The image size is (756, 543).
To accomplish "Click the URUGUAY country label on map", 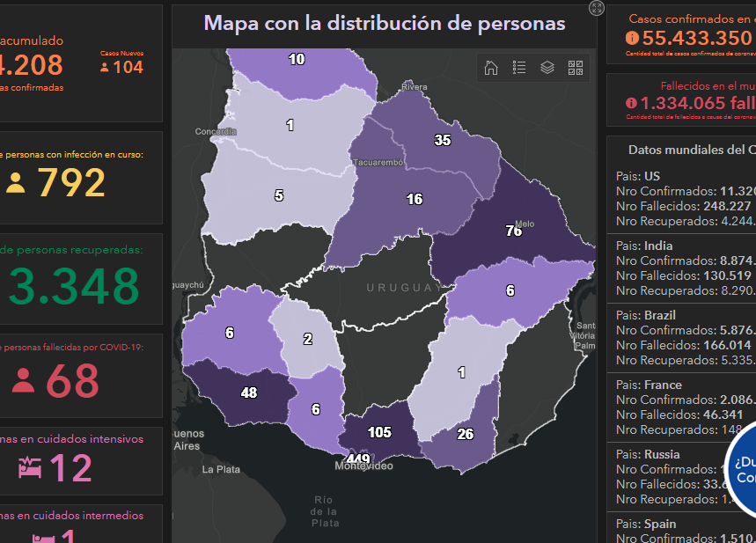I will [x=404, y=288].
